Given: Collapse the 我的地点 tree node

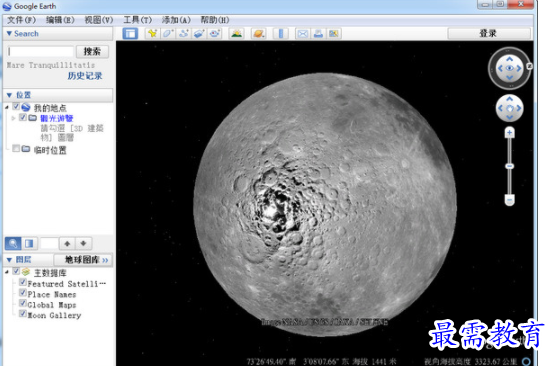Looking at the screenshot, I should 7,107.
